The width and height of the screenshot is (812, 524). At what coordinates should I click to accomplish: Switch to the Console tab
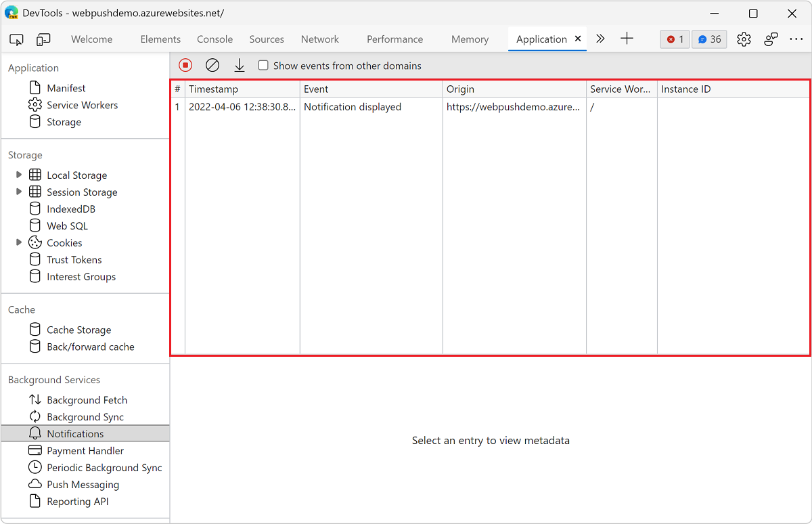click(215, 39)
